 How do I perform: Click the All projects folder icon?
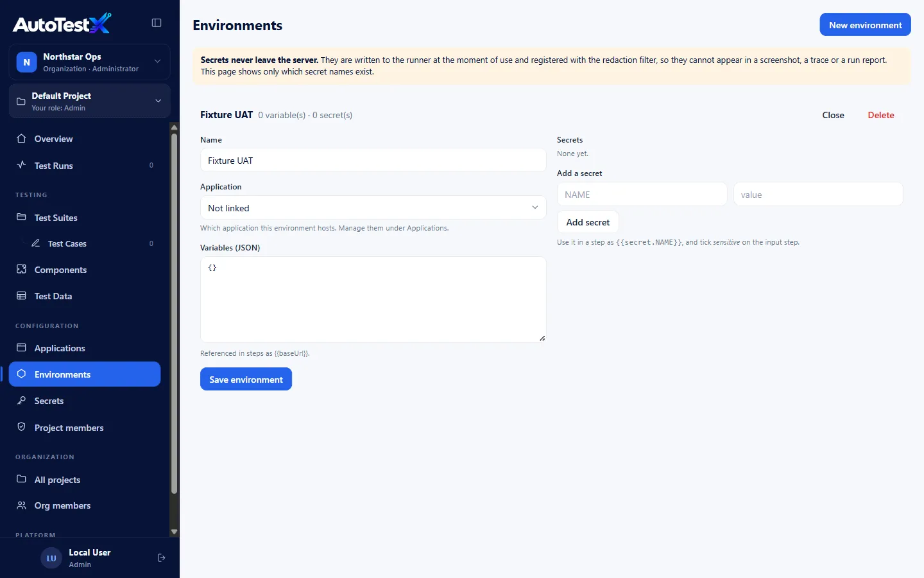21,479
